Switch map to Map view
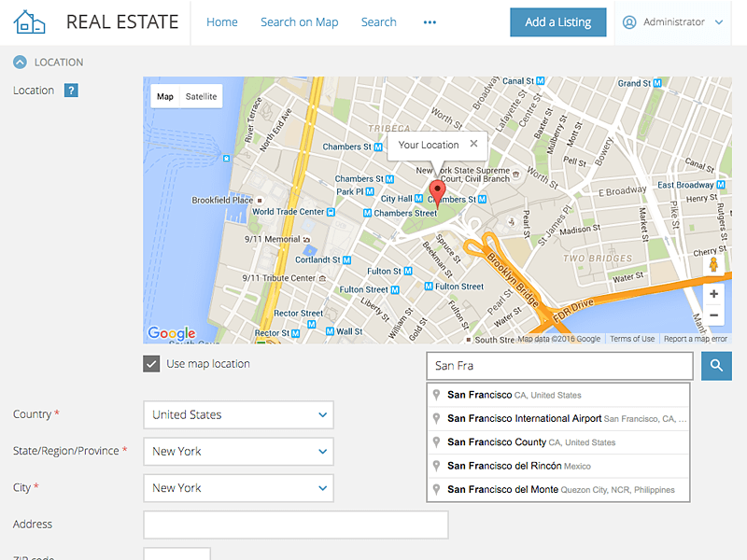 pyautogui.click(x=165, y=97)
